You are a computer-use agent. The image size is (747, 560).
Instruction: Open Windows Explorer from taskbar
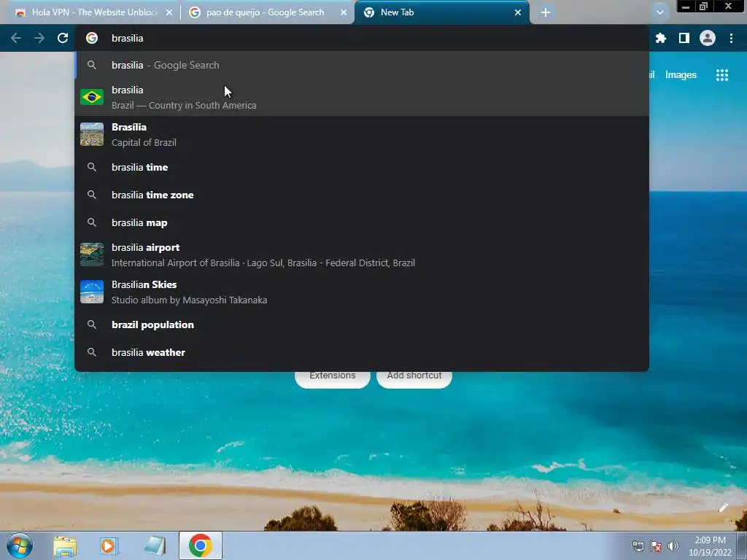65,546
